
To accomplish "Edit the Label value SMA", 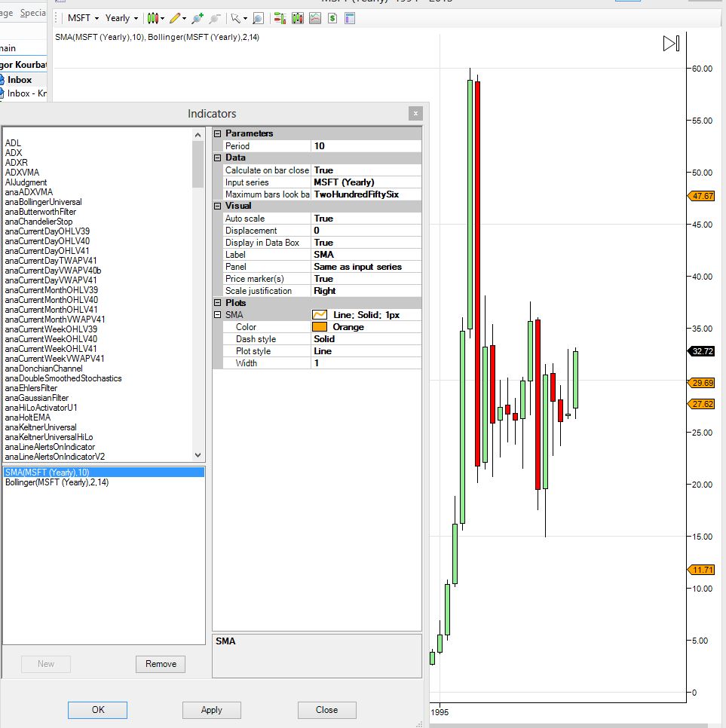I will click(x=366, y=255).
